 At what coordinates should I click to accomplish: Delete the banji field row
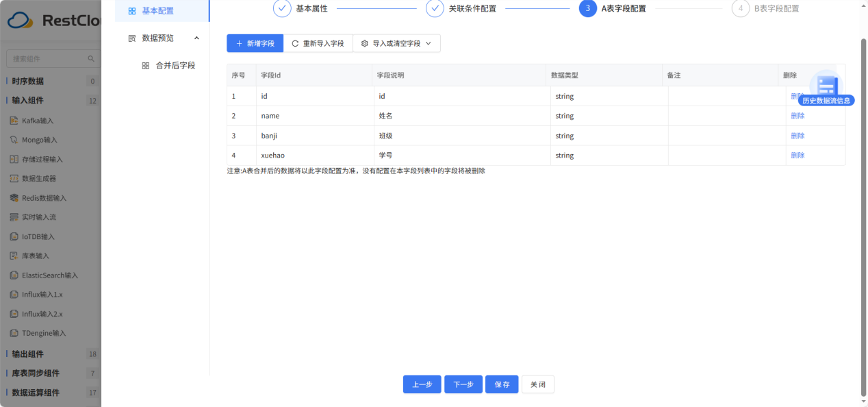tap(797, 135)
